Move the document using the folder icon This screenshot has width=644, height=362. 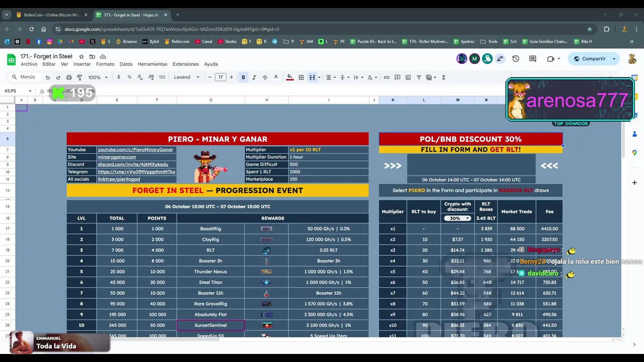pyautogui.click(x=93, y=57)
